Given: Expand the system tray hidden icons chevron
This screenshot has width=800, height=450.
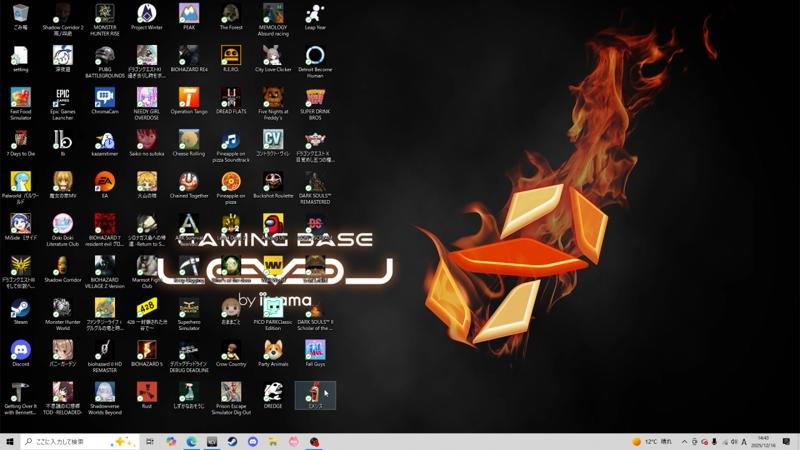Looking at the screenshot, I should 684,441.
